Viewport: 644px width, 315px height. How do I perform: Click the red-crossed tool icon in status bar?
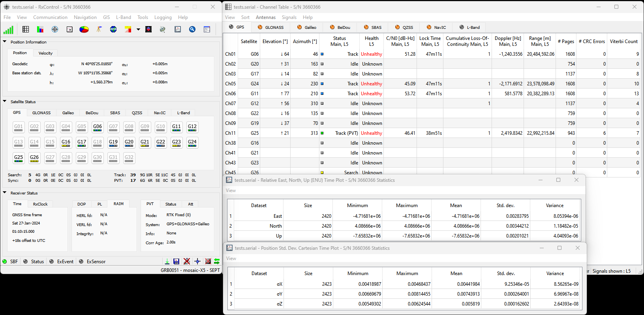(187, 261)
